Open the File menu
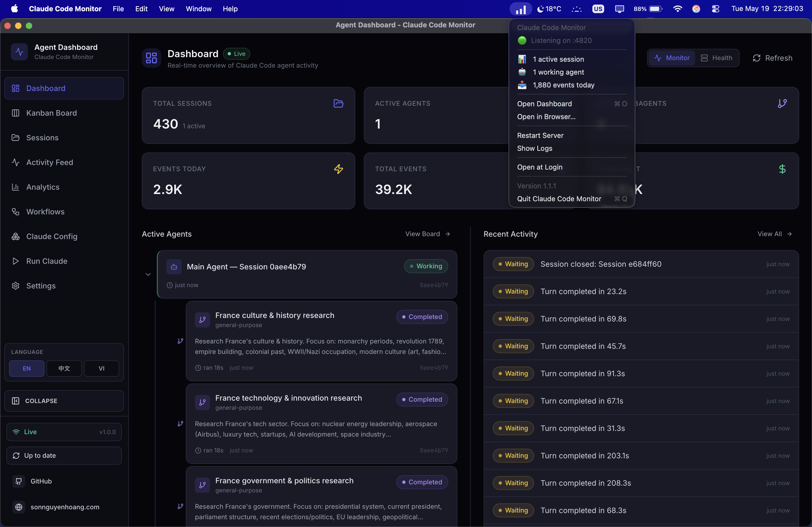This screenshot has height=527, width=812. (118, 9)
